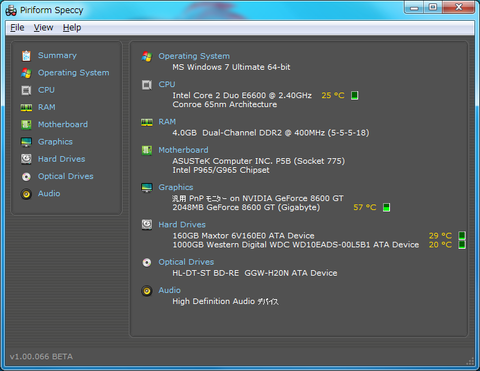Click '1000GB Western Digital WDC' drive line
480x371 pixels.
tap(296, 245)
